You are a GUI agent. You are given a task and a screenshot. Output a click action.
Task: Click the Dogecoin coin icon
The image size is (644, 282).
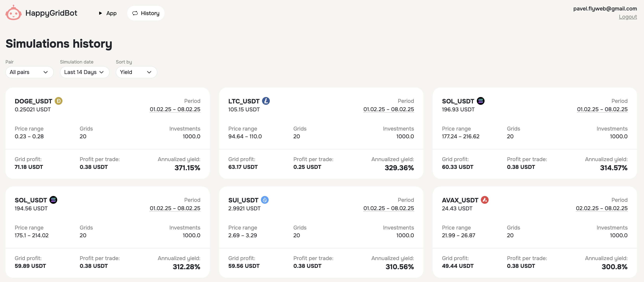tap(59, 101)
